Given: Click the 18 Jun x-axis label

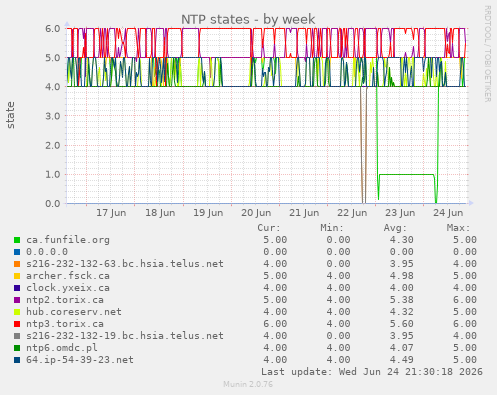Looking at the screenshot, I should [x=160, y=213].
